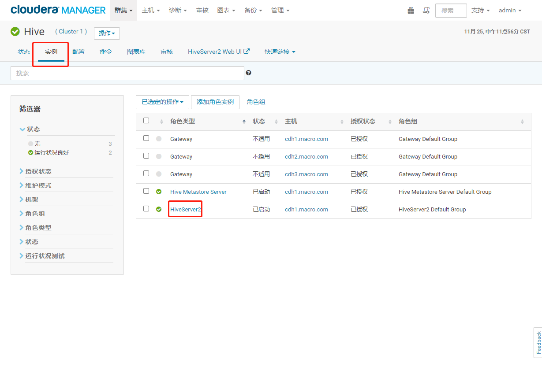Image resolution: width=542 pixels, height=392 pixels.
Task: Switch to the Hive 状态 tab
Action: coord(24,52)
